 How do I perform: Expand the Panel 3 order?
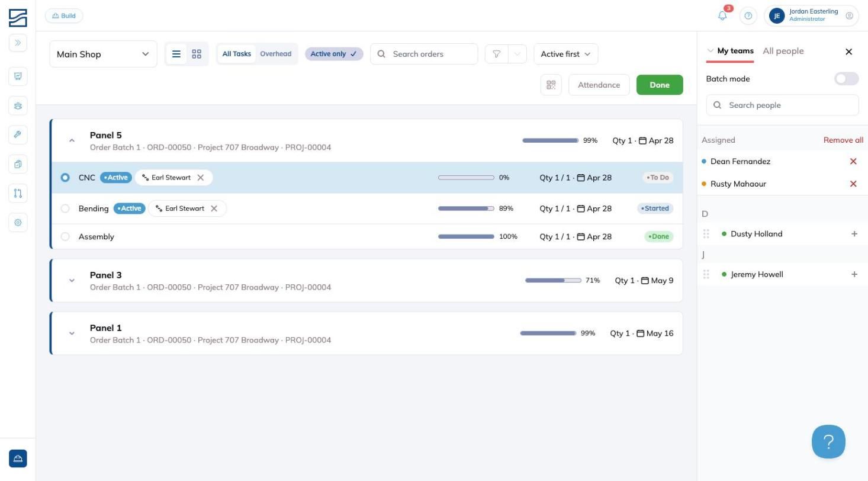pos(72,280)
